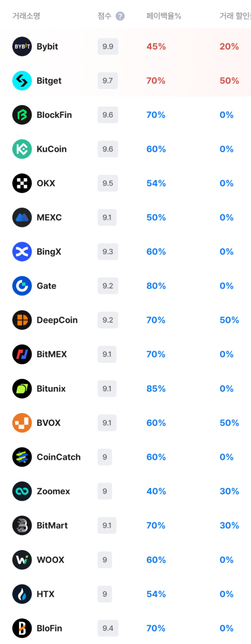This screenshot has height=644, width=251.
Task: Click Bitunix 85% payback rate
Action: tap(156, 389)
